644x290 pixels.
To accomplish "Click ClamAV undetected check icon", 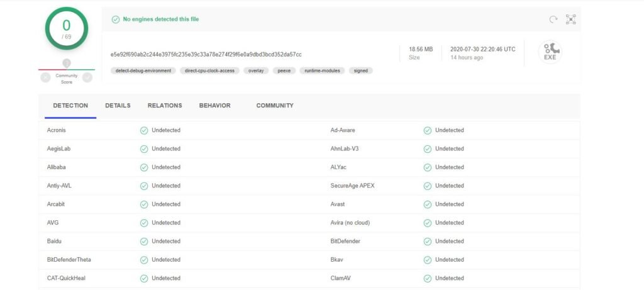I will point(428,278).
